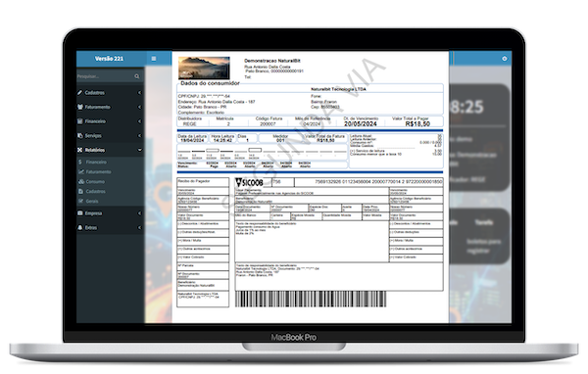Click the briefcase icon beside Empresa

click(x=80, y=213)
